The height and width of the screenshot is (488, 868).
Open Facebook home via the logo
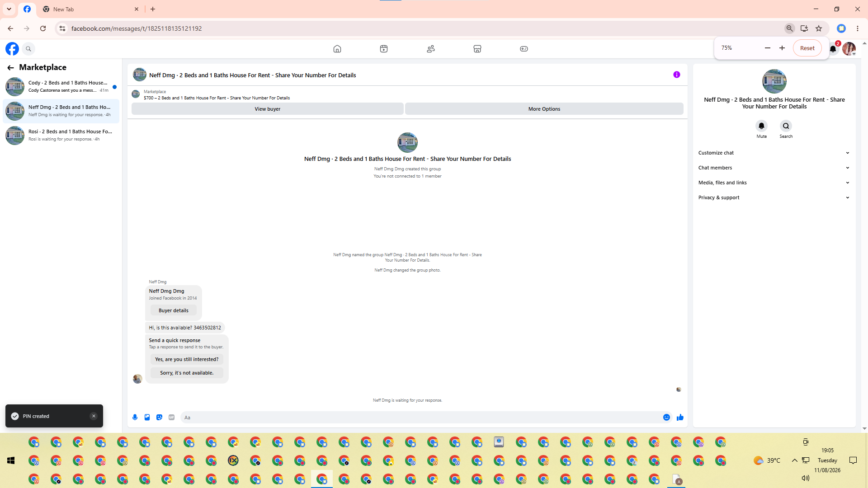[12, 49]
